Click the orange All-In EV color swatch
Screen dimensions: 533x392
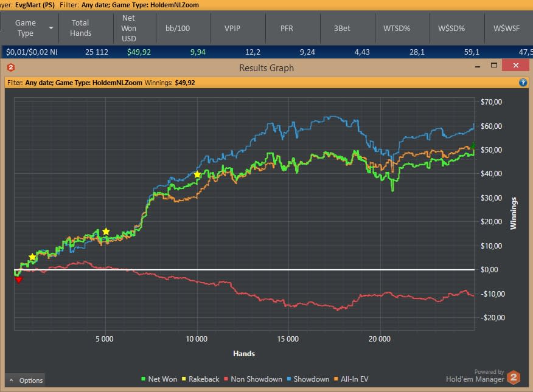click(x=336, y=379)
